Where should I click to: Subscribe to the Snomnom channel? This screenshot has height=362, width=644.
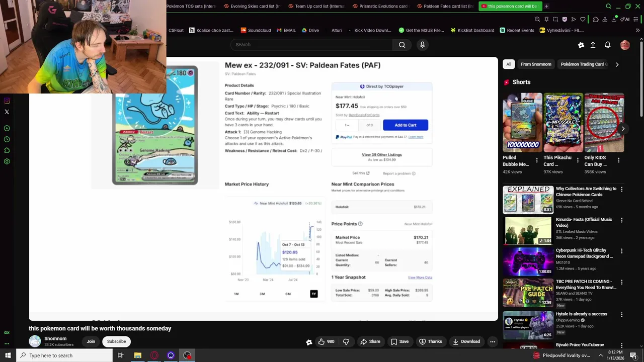coord(116,341)
